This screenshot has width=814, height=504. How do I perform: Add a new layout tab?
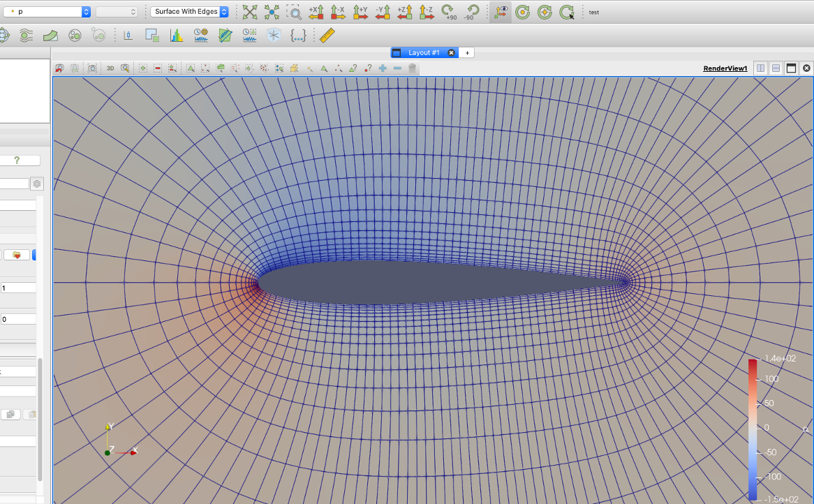coord(467,52)
